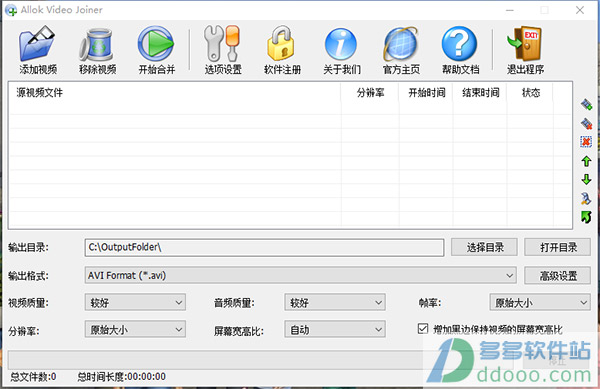Open the 帧率 frame rate dropdown
The height and width of the screenshot is (389, 600).
pos(540,303)
